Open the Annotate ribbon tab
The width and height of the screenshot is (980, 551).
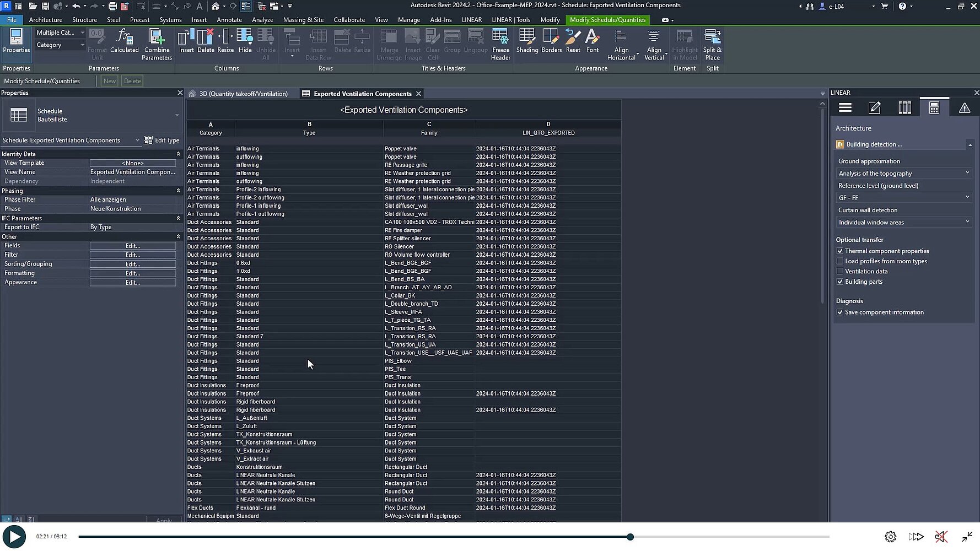coord(229,20)
